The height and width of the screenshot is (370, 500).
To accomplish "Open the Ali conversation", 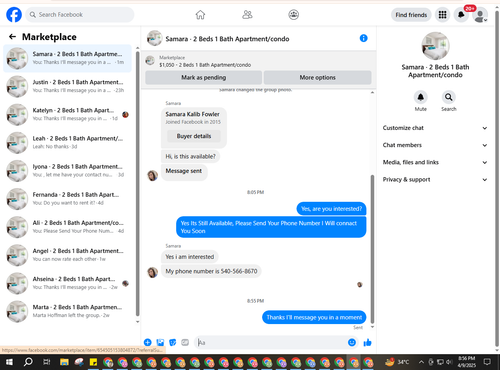I will [x=68, y=227].
